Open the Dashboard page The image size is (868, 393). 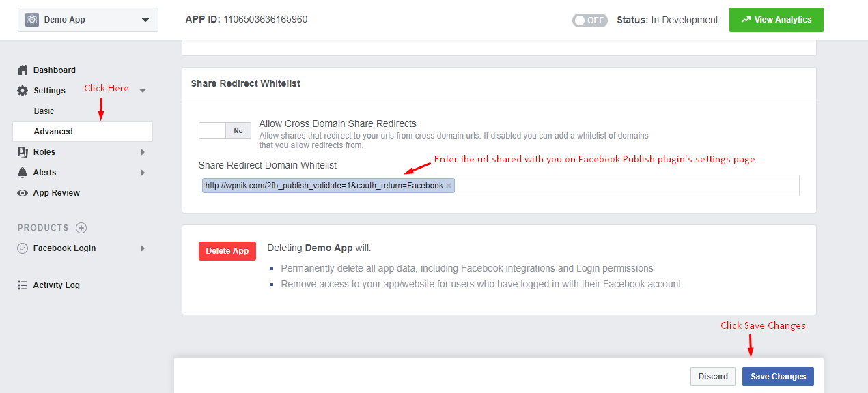(x=55, y=70)
